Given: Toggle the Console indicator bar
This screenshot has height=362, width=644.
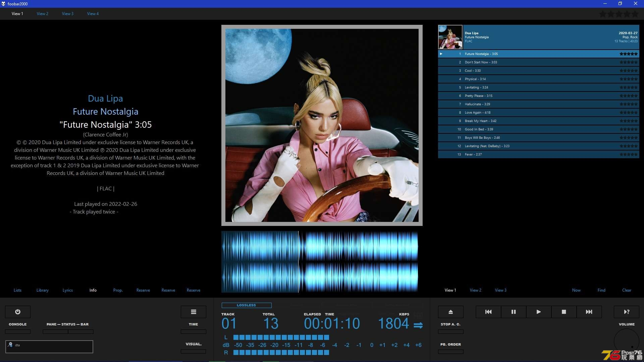Looking at the screenshot, I should pyautogui.click(x=18, y=331).
